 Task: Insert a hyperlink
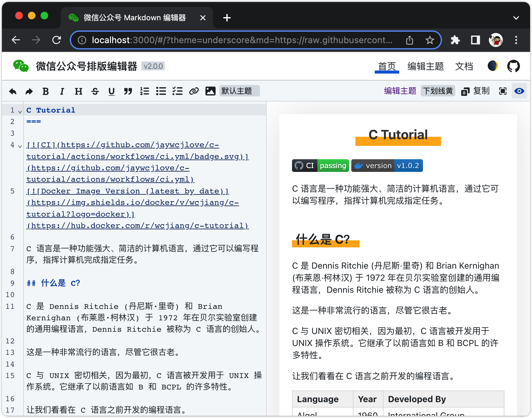pos(194,91)
